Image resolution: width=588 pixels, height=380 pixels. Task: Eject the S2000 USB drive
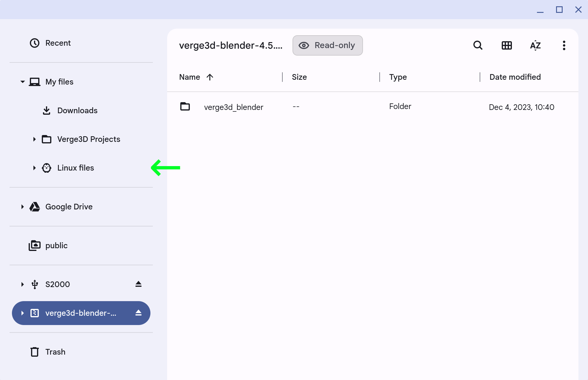(x=138, y=284)
